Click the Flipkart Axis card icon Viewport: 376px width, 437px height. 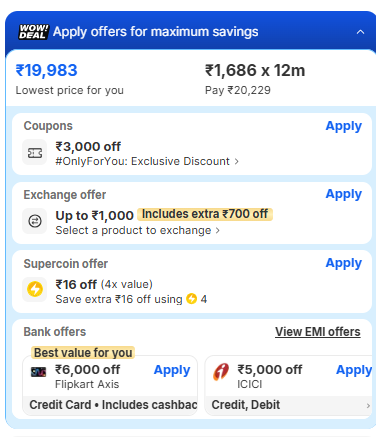tap(38, 372)
